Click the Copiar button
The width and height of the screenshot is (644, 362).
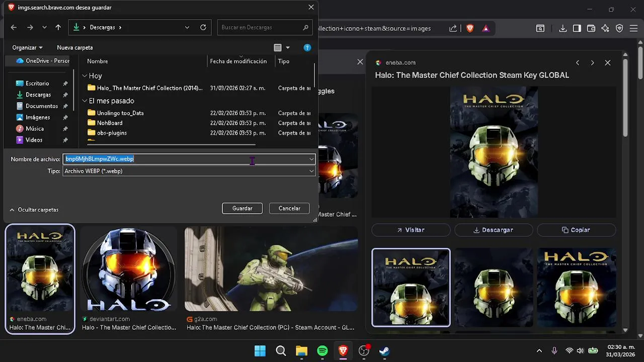(x=576, y=230)
